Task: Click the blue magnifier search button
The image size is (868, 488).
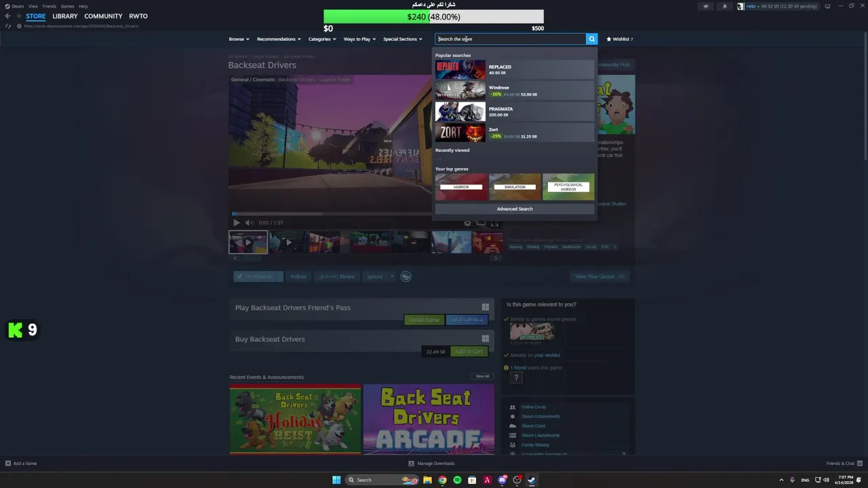Action: 591,39
